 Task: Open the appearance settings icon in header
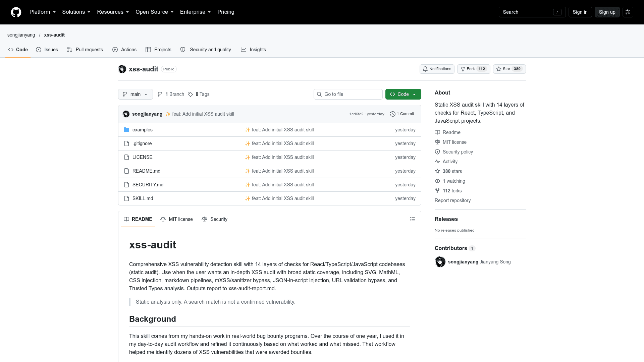pos(628,12)
